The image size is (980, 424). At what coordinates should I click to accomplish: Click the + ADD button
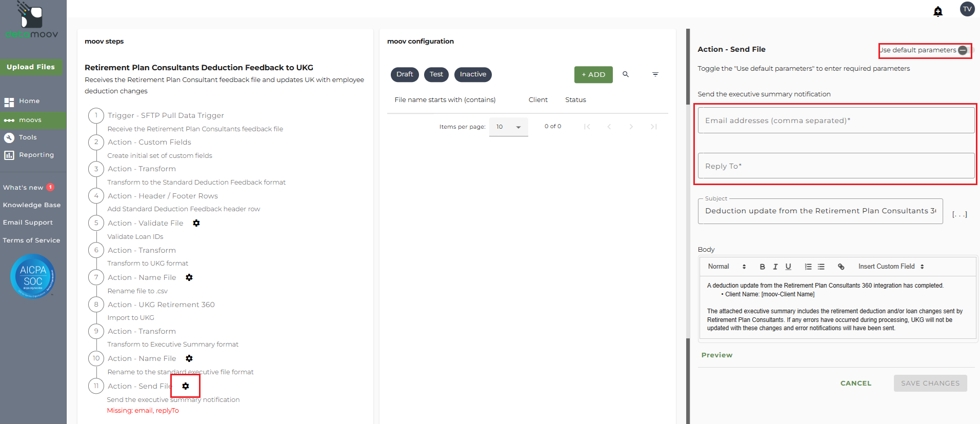tap(593, 74)
